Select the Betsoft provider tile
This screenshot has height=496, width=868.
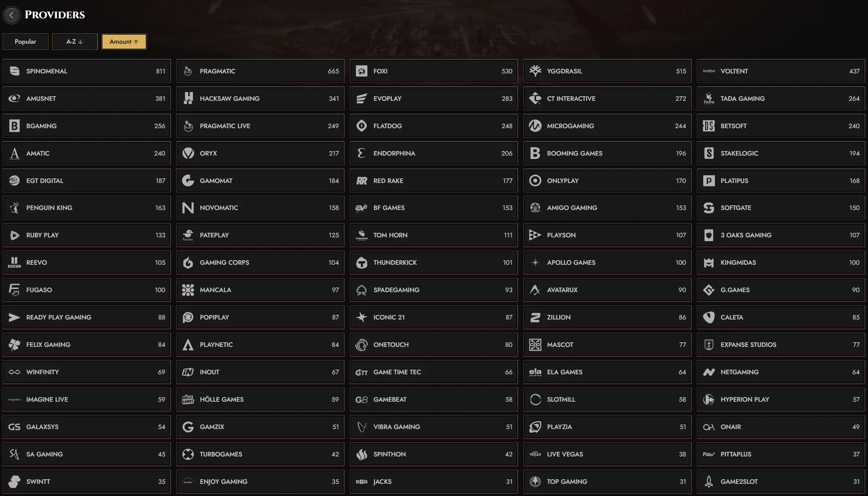[781, 126]
